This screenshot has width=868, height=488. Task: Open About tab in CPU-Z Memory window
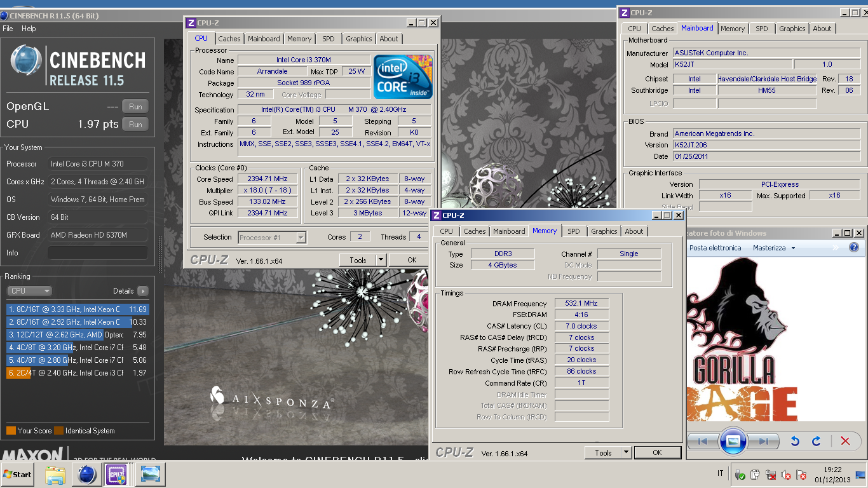pyautogui.click(x=634, y=231)
